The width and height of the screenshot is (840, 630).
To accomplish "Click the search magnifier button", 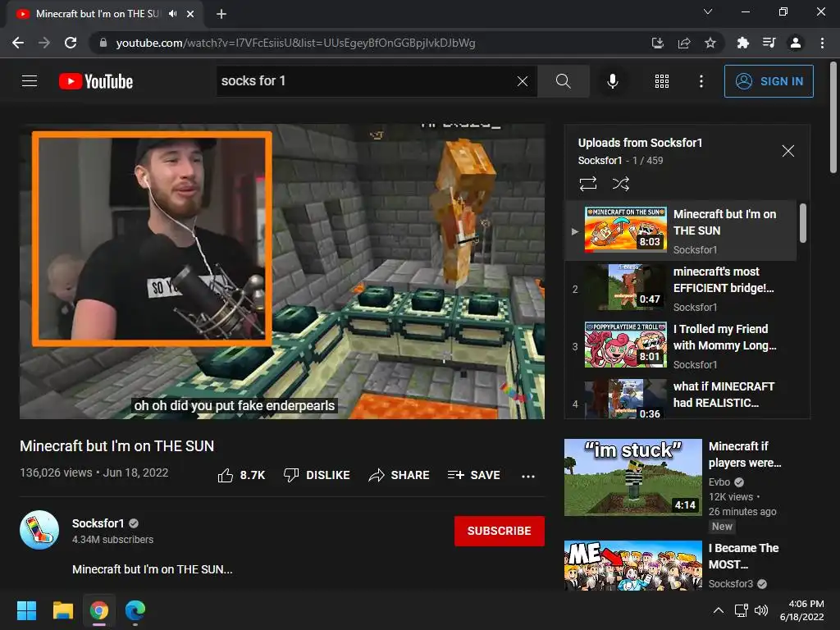I will [x=563, y=81].
